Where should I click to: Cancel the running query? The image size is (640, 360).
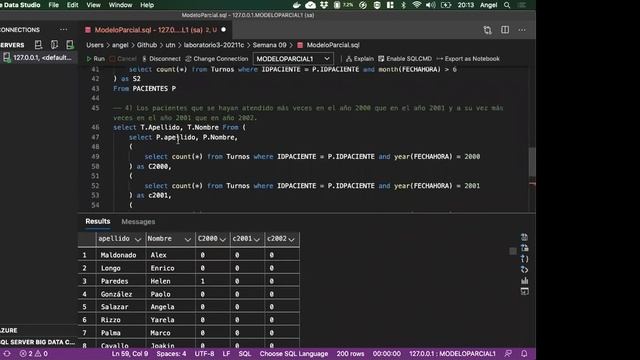pyautogui.click(x=123, y=59)
